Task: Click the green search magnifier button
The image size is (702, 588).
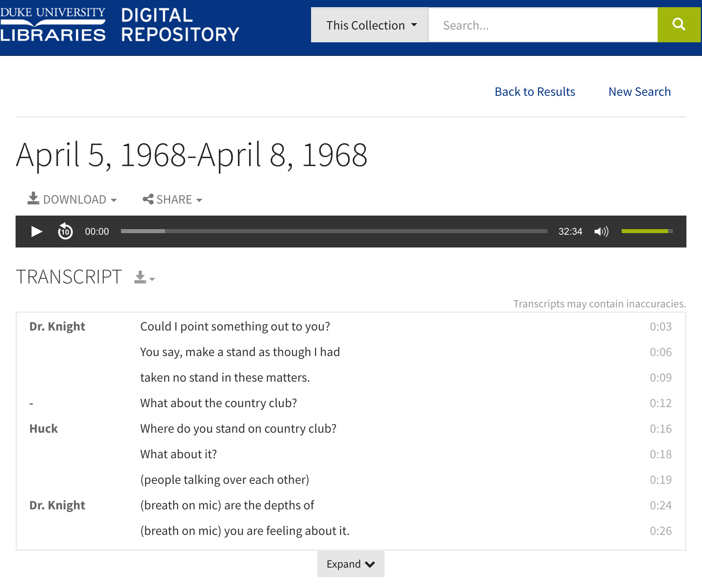Action: tap(679, 25)
